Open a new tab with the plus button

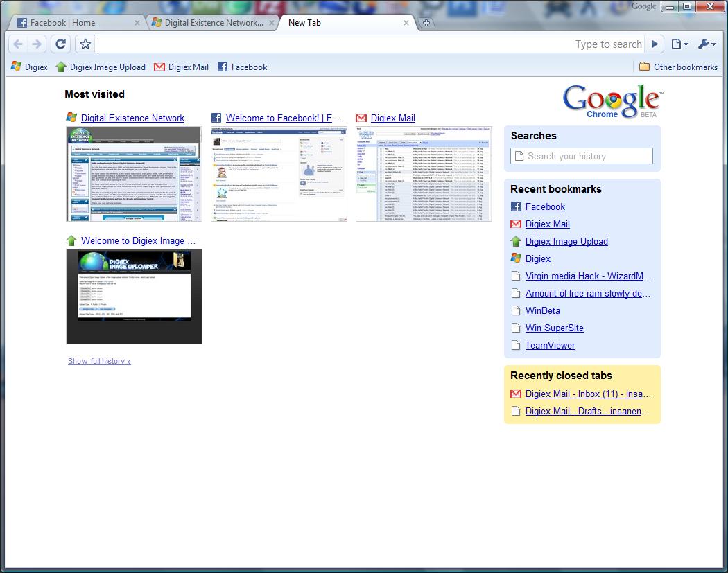(x=426, y=23)
